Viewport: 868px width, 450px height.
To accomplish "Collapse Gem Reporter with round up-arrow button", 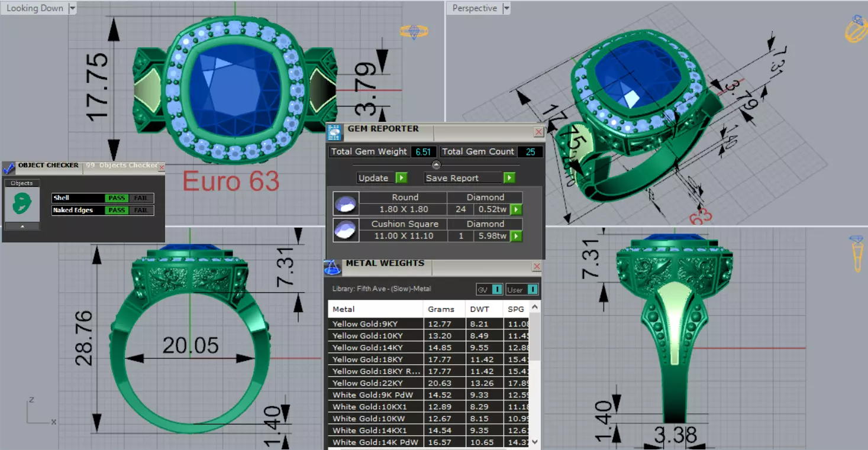I will [436, 165].
